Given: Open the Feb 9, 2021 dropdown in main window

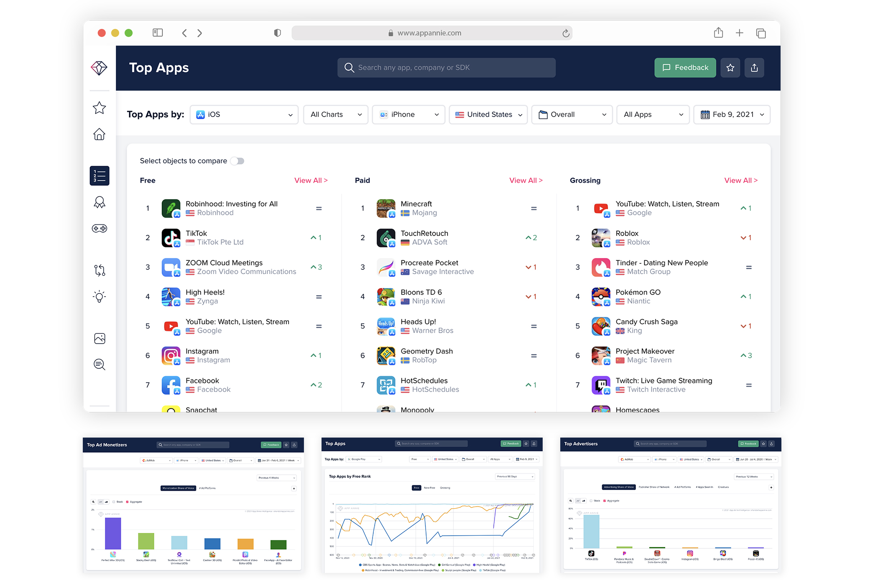Looking at the screenshot, I should [x=732, y=115].
